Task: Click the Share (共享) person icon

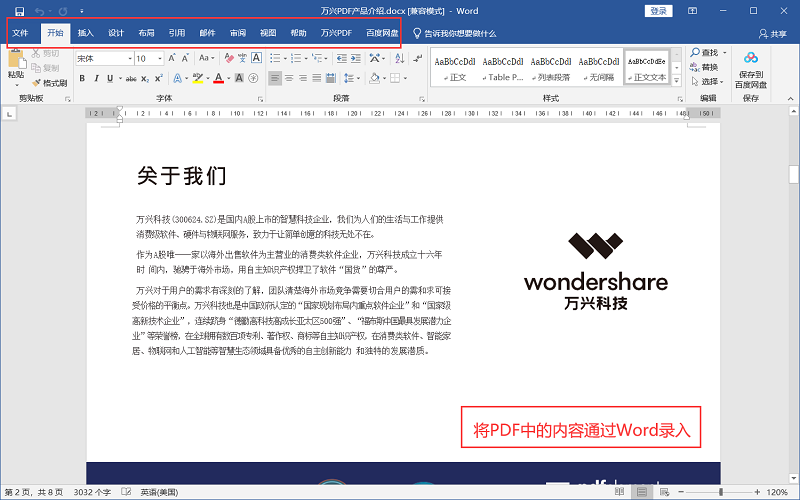Action: 763,34
